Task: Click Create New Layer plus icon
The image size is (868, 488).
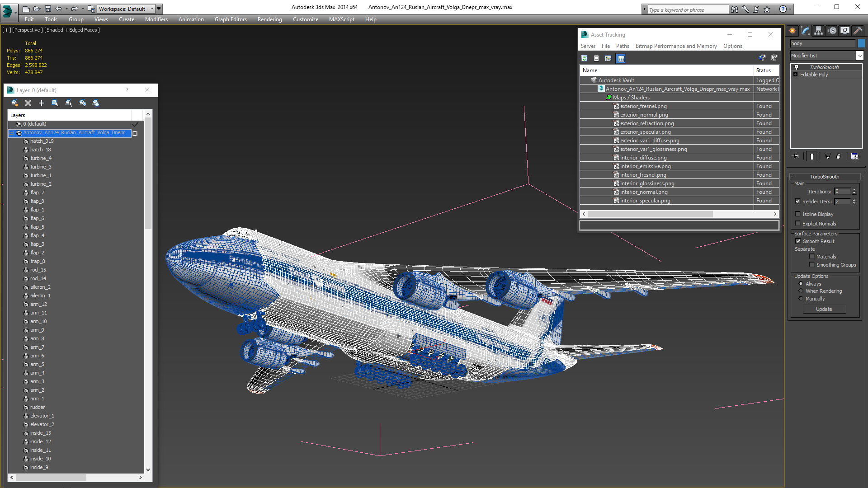Action: click(42, 103)
